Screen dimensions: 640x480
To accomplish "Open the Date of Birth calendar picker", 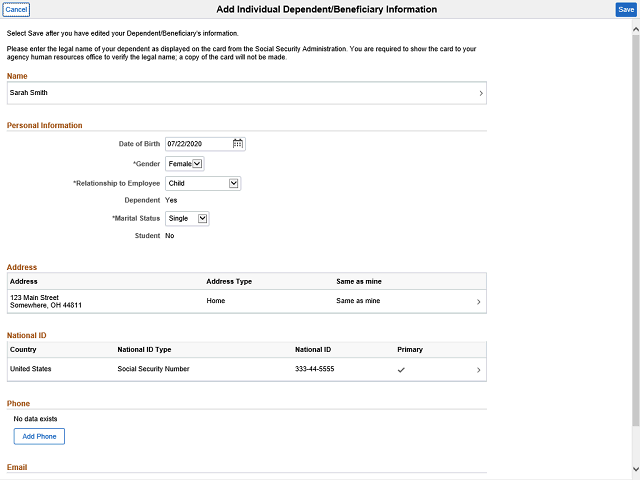I will tap(238, 144).
